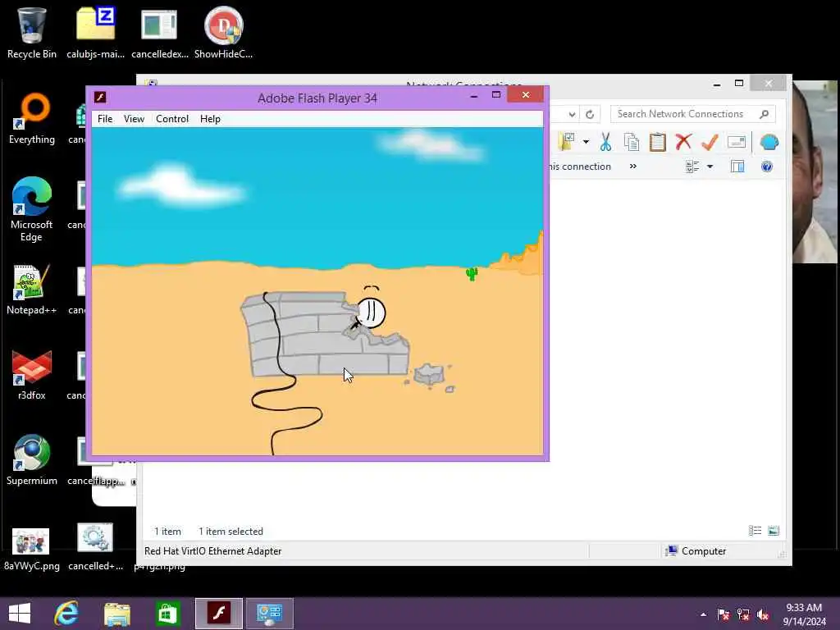Close the Flash Player window
840x630 pixels.
tap(526, 95)
